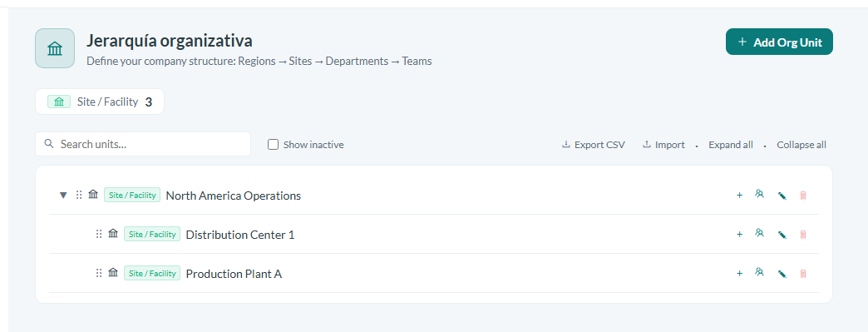Edit North America Operations with pencil icon
868x332 pixels.
click(x=782, y=196)
